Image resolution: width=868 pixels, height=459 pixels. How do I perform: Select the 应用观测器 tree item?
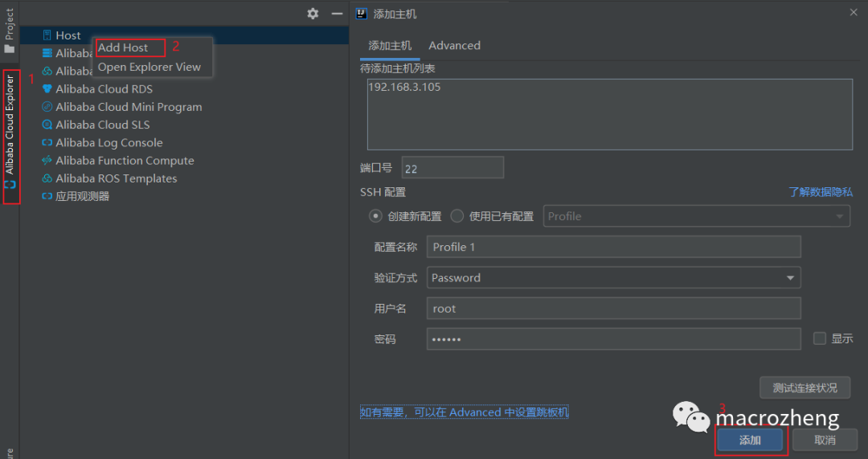coord(82,196)
